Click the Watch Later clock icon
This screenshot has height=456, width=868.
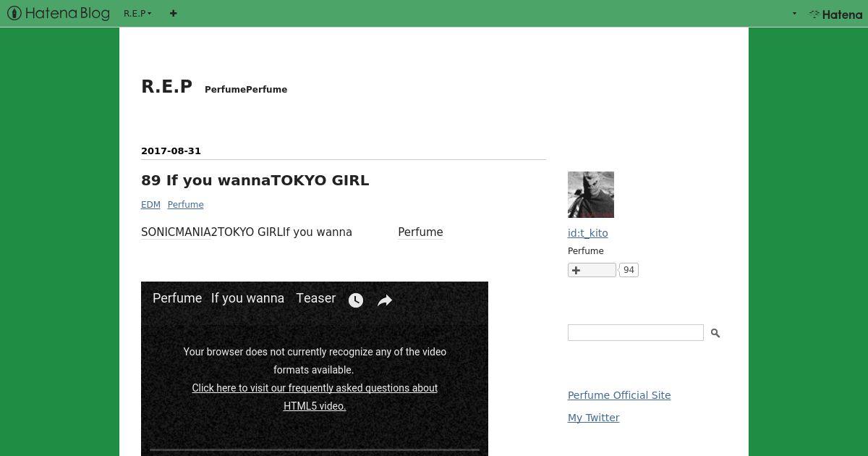356,300
